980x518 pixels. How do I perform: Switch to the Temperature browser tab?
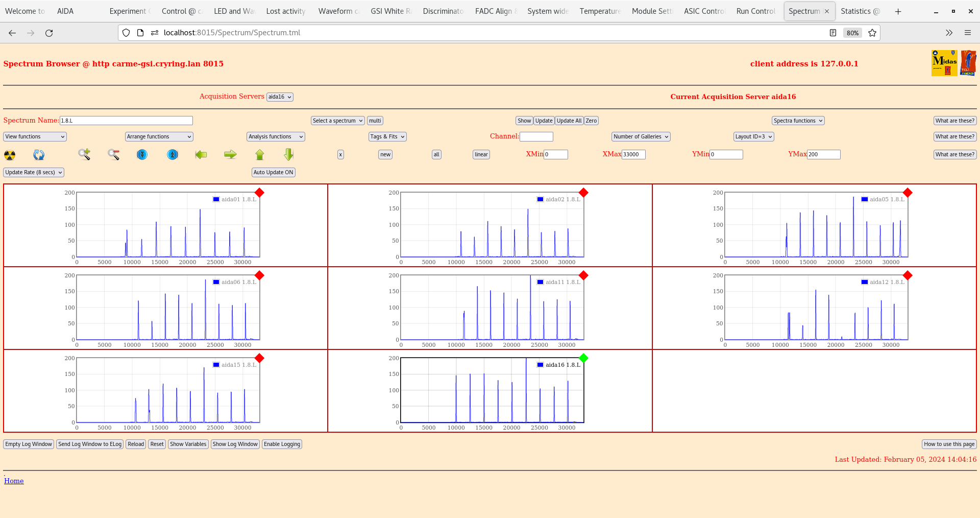[x=600, y=11]
